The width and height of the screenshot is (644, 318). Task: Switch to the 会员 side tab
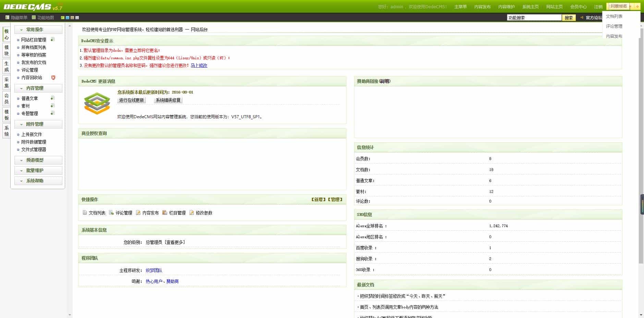point(7,99)
